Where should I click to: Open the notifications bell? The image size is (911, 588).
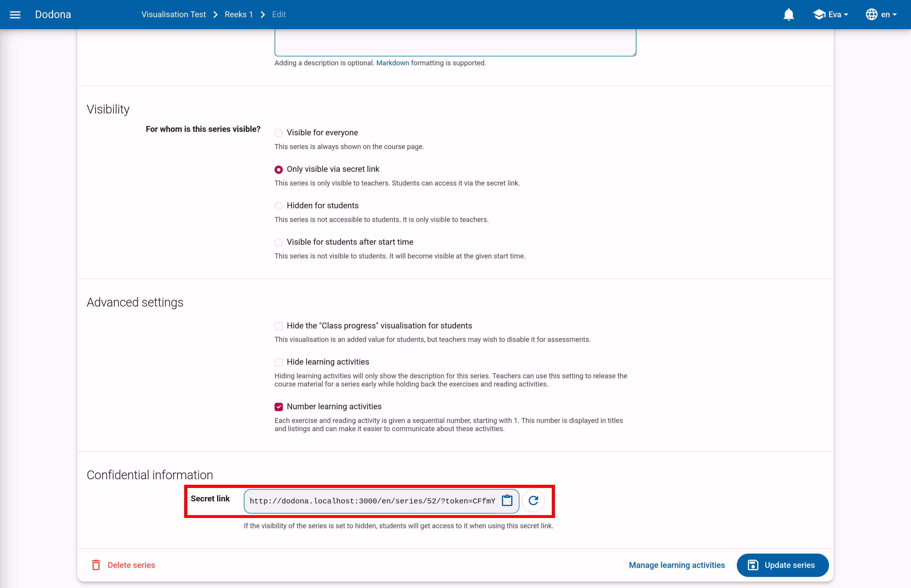788,15
